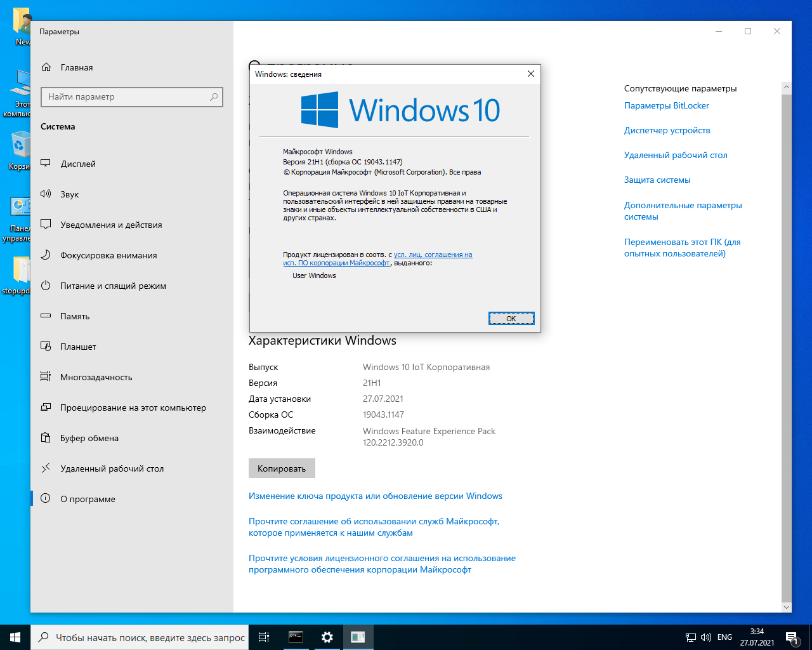Open Дисплей settings via monitor icon

46,164
